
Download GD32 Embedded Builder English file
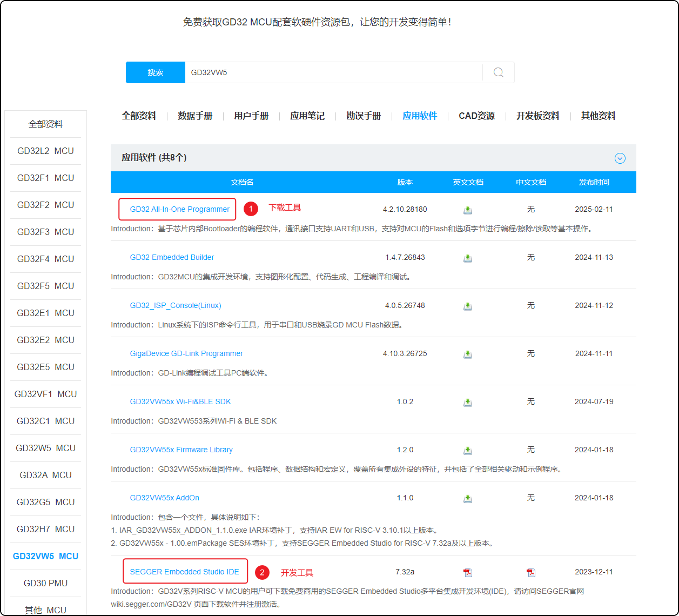pyautogui.click(x=468, y=258)
